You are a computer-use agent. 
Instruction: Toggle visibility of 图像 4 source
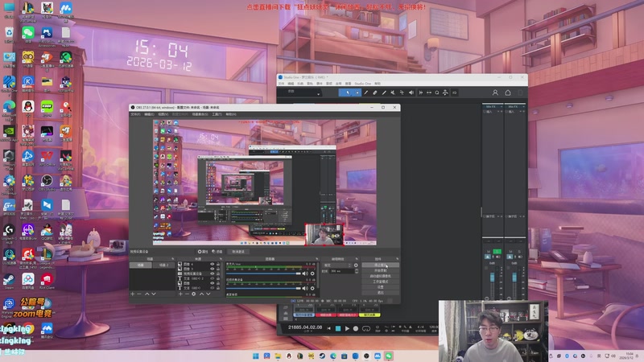coord(213,264)
